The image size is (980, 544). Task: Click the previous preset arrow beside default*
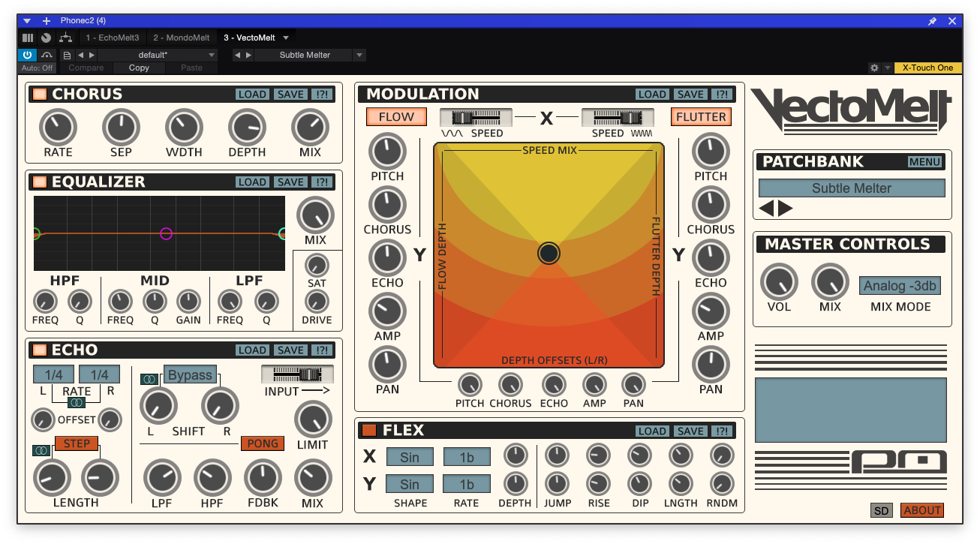[x=80, y=55]
